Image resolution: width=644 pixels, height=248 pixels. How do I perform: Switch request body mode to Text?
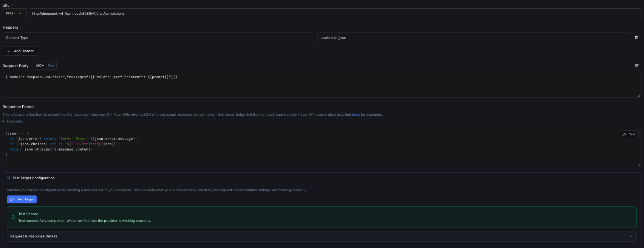click(x=51, y=65)
